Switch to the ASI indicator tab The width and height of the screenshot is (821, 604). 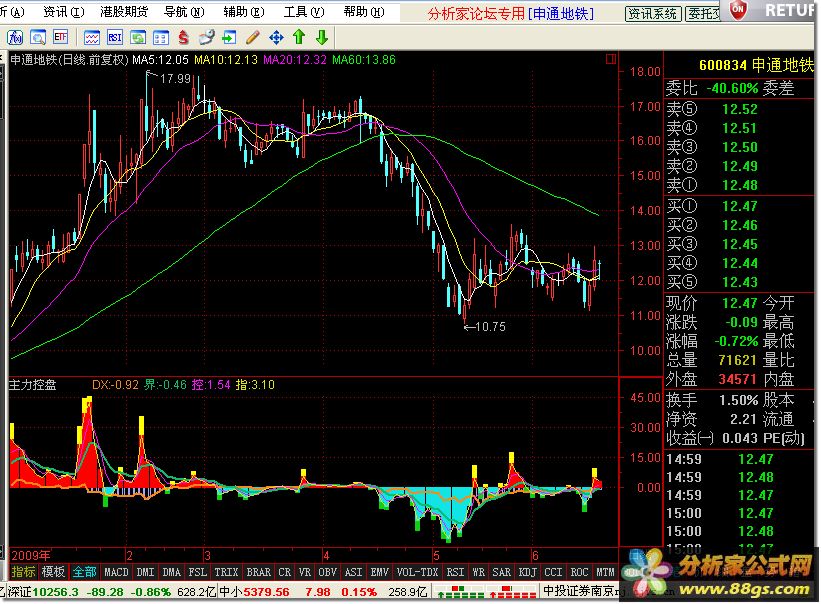(353, 572)
